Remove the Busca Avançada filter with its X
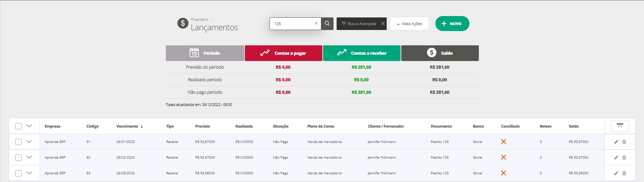Image resolution: width=644 pixels, height=182 pixels. click(383, 24)
